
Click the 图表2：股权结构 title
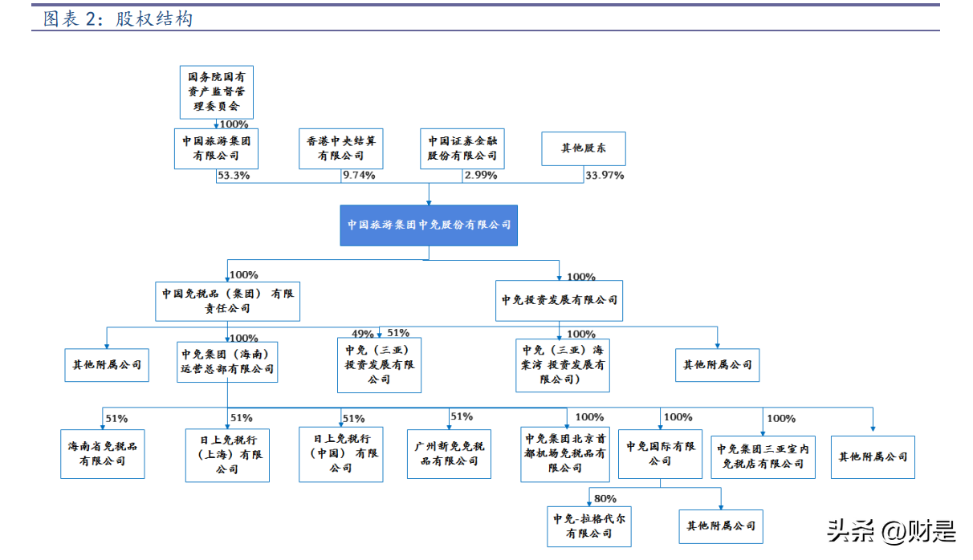118,18
